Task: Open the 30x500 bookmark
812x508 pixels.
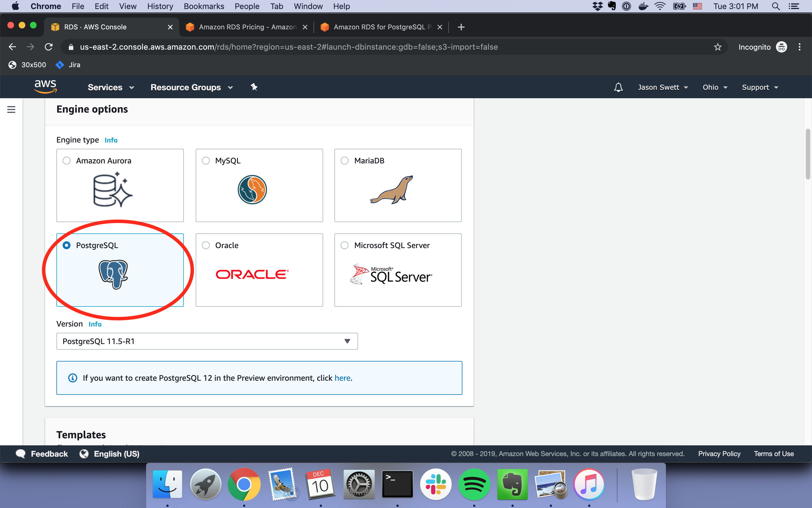Action: click(x=27, y=65)
